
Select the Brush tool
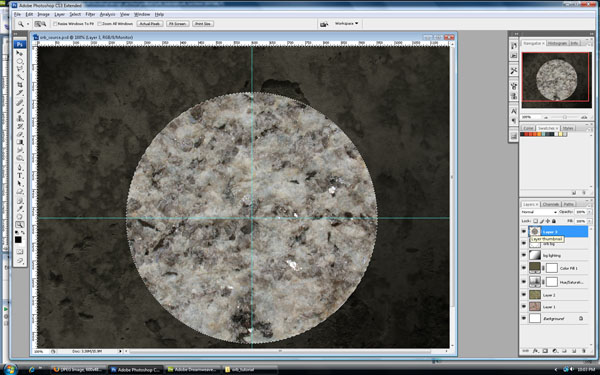20,111
